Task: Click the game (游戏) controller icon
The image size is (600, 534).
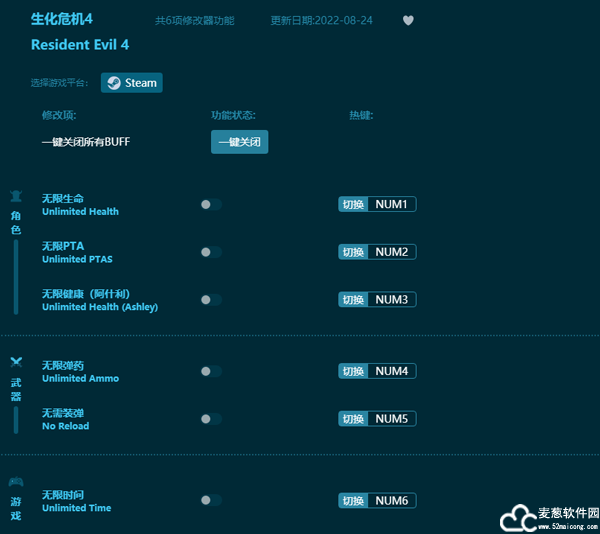Action: pos(16,482)
